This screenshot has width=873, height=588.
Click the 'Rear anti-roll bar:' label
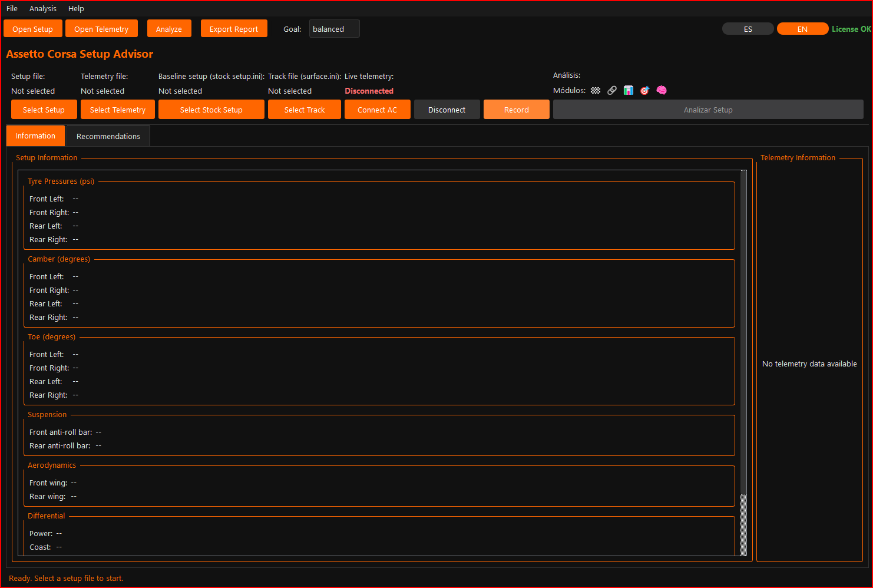coord(60,446)
